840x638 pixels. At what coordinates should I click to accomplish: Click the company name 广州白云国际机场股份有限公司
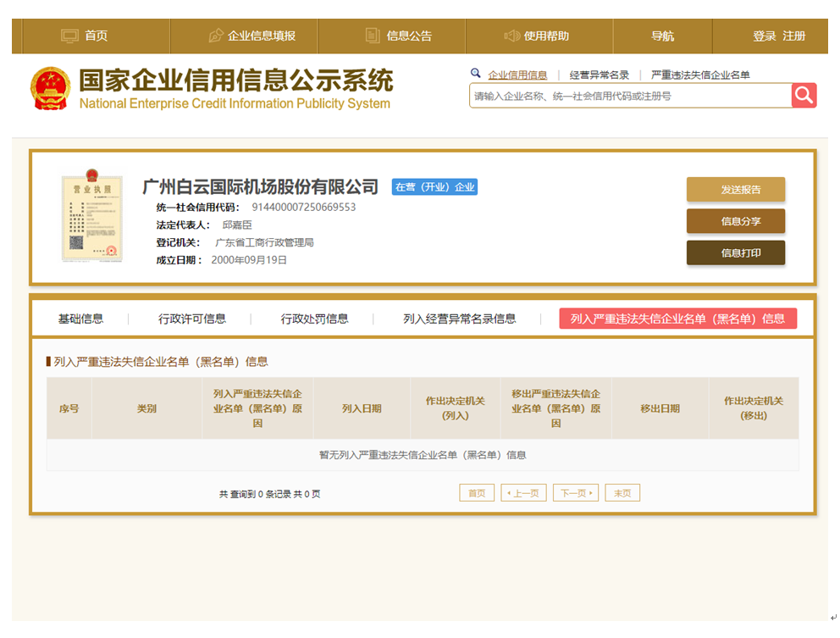coord(260,186)
